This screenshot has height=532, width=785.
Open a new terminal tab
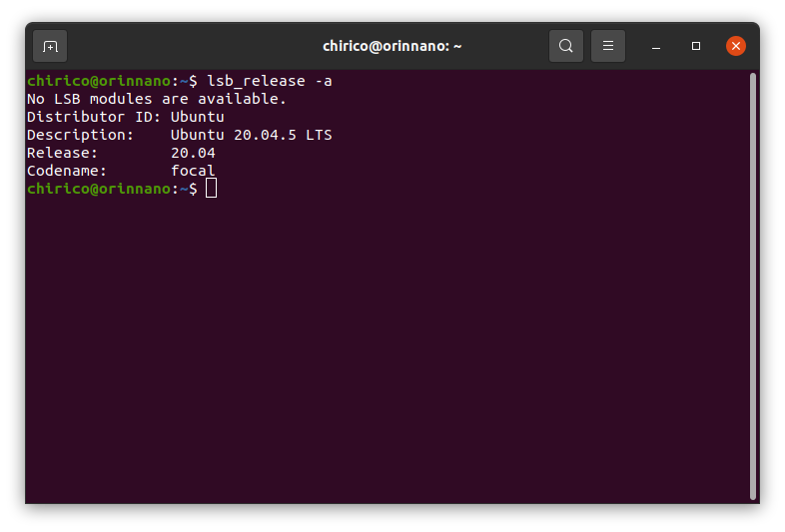(50, 47)
